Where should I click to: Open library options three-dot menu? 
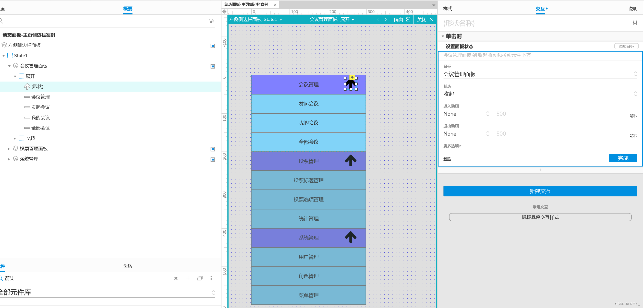tap(211, 278)
